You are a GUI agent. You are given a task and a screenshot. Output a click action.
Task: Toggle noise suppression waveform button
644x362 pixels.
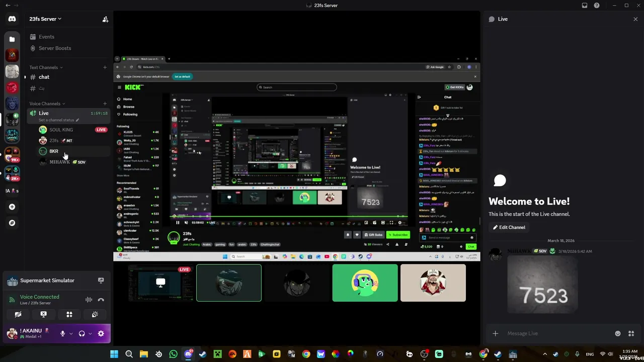coord(89,300)
